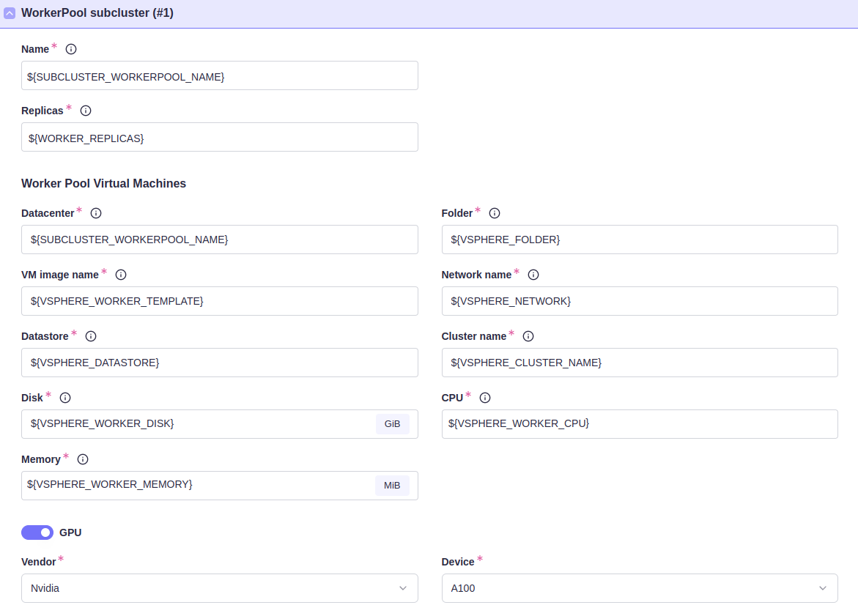The height and width of the screenshot is (616, 858).
Task: Click the info icon beside CPU label
Action: point(485,398)
